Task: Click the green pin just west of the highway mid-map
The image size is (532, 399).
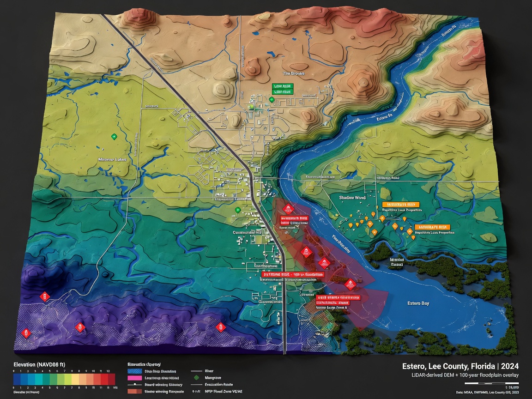Action: tap(238, 211)
